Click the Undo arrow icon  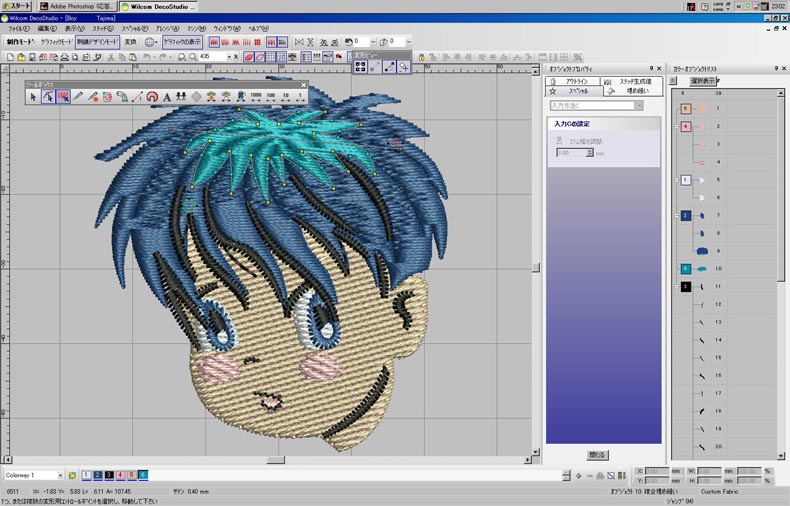click(x=146, y=57)
